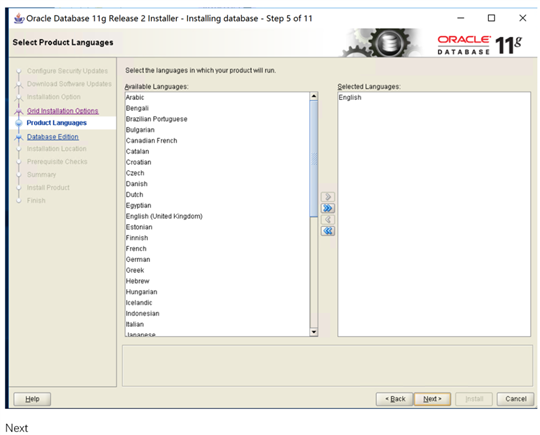Select Finnish in Available Languages

[217, 238]
